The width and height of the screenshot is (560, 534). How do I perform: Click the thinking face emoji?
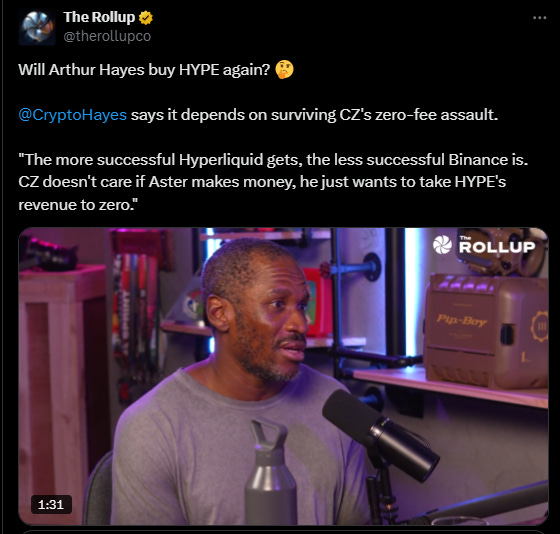click(284, 69)
